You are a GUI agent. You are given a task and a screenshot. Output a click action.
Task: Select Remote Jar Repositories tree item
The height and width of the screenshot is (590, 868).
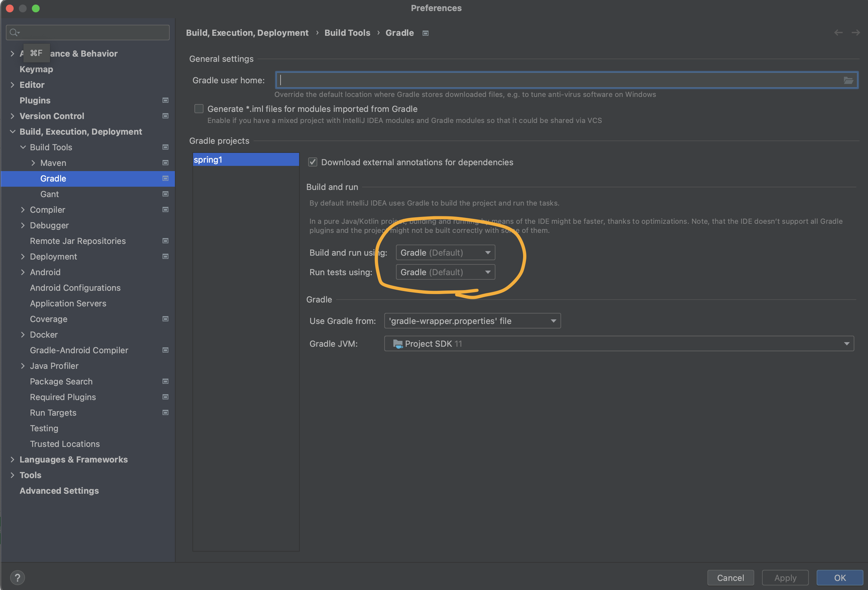(78, 241)
